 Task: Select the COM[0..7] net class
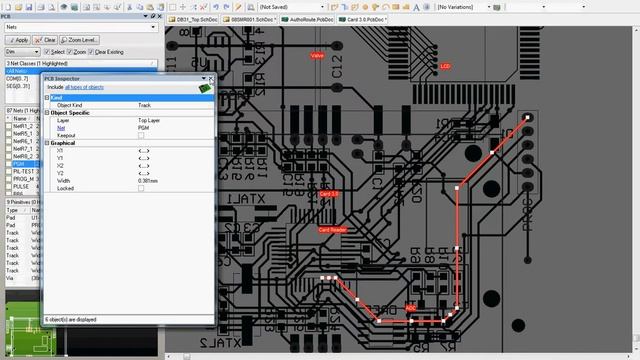point(17,78)
